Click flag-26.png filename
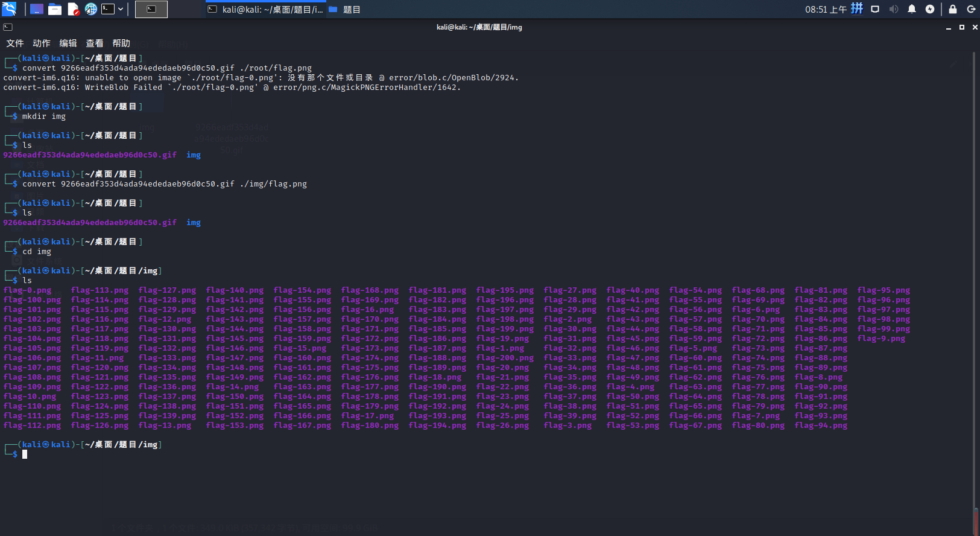Viewport: 980px width, 536px height. coord(502,426)
